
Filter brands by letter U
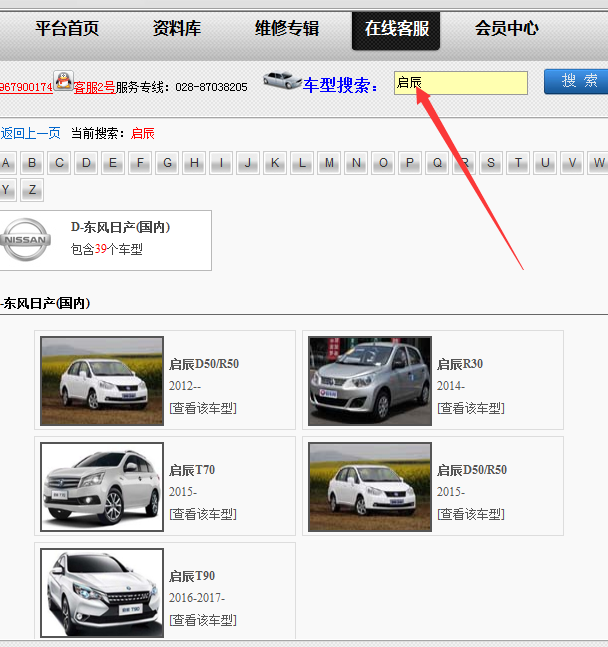(545, 163)
